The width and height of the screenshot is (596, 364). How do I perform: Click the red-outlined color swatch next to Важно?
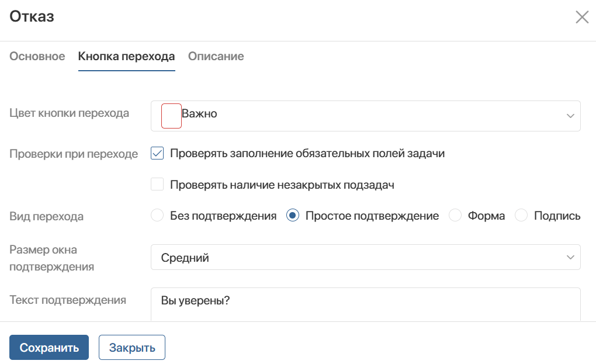pyautogui.click(x=171, y=116)
